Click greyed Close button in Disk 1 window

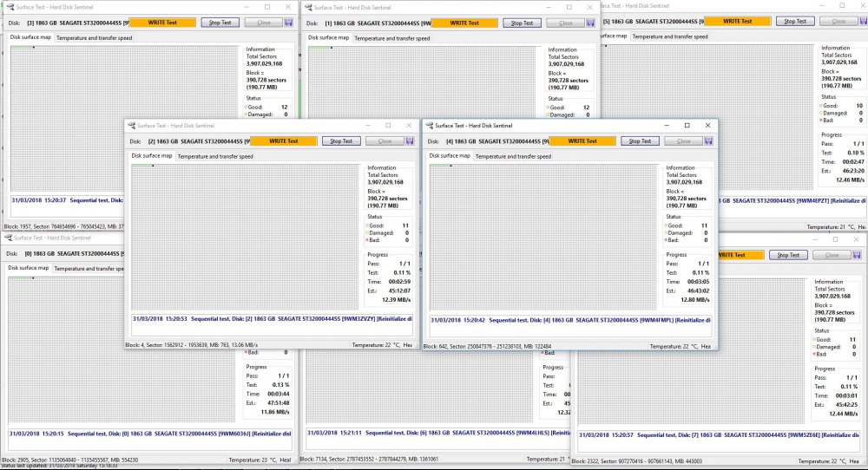tap(566, 23)
